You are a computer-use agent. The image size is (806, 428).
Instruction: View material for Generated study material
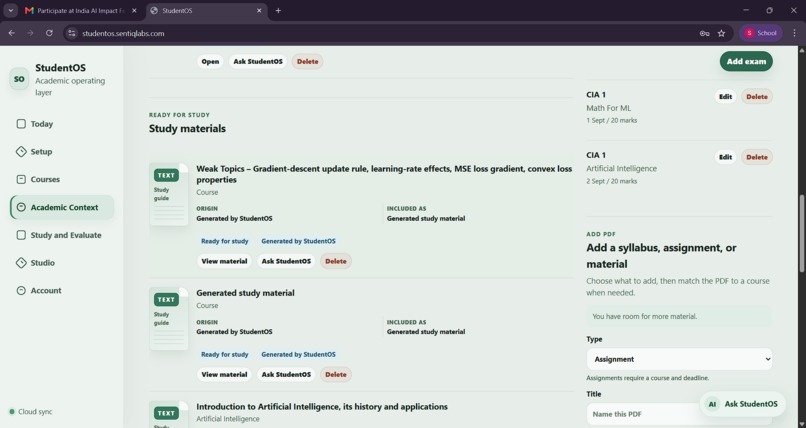pyautogui.click(x=224, y=375)
